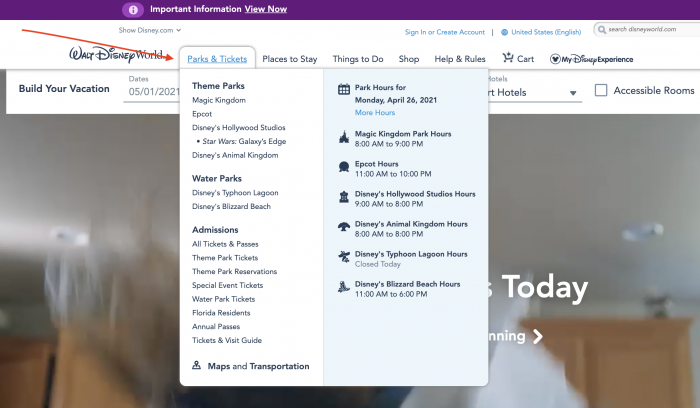Open Special Event Tickets
This screenshot has width=700, height=408.
(x=227, y=285)
